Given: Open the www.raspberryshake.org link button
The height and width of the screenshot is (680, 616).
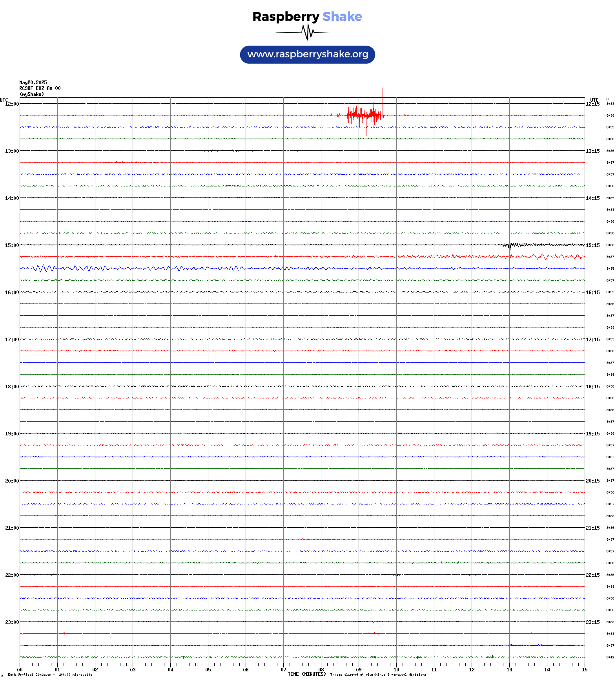Looking at the screenshot, I should [308, 55].
